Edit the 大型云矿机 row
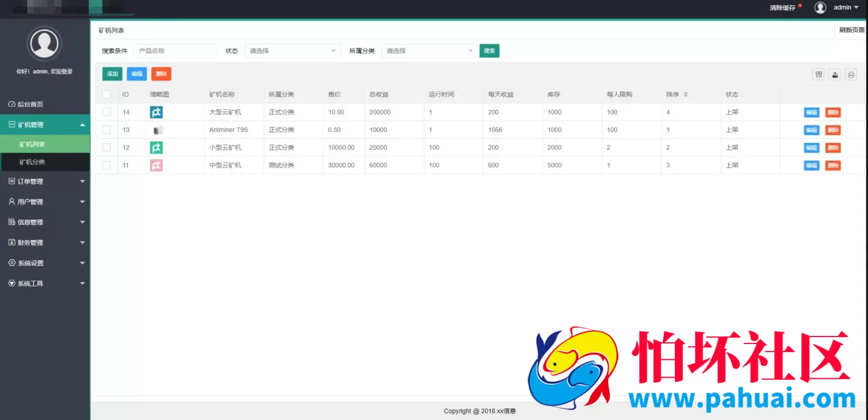The height and width of the screenshot is (420, 868). (812, 112)
